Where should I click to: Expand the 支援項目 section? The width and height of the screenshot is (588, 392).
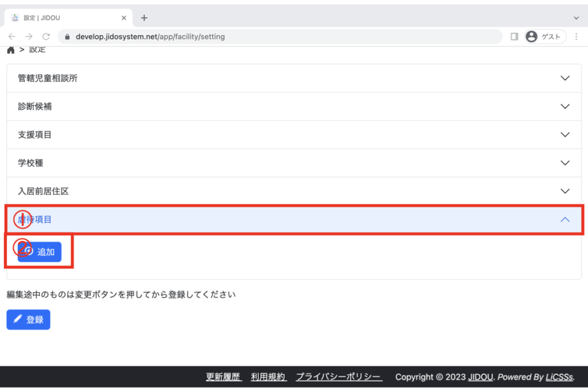(x=293, y=135)
